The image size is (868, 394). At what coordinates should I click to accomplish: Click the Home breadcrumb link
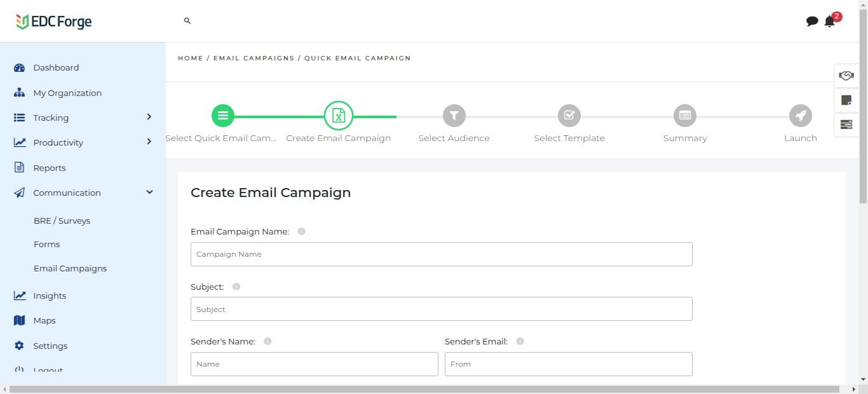click(190, 58)
